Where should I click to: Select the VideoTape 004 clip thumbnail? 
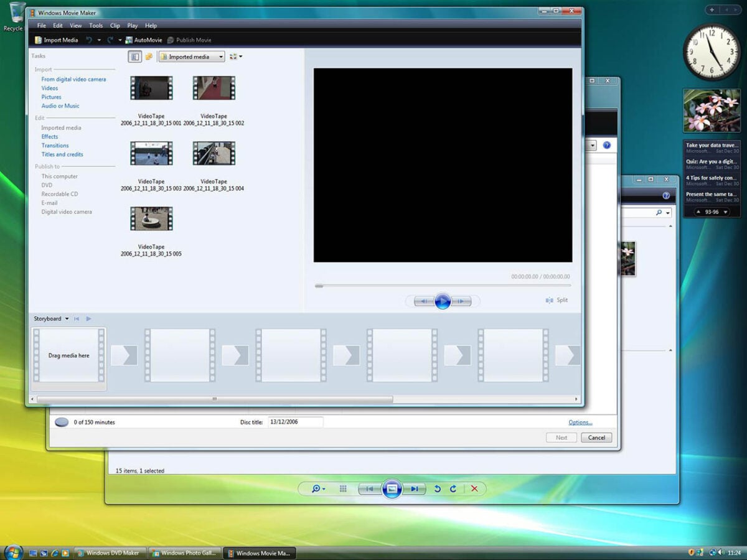214,153
